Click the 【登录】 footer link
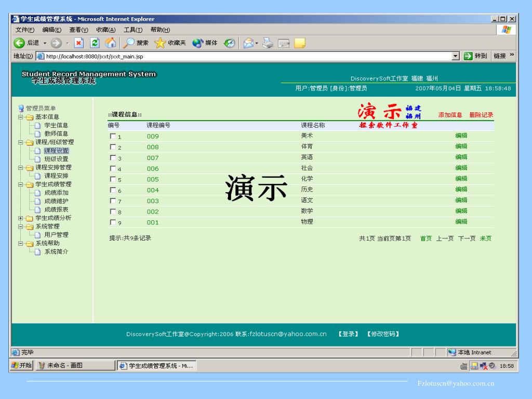 click(x=348, y=334)
